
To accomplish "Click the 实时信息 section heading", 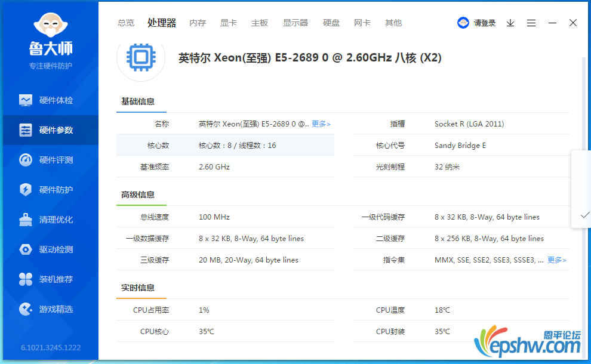I will coord(137,288).
